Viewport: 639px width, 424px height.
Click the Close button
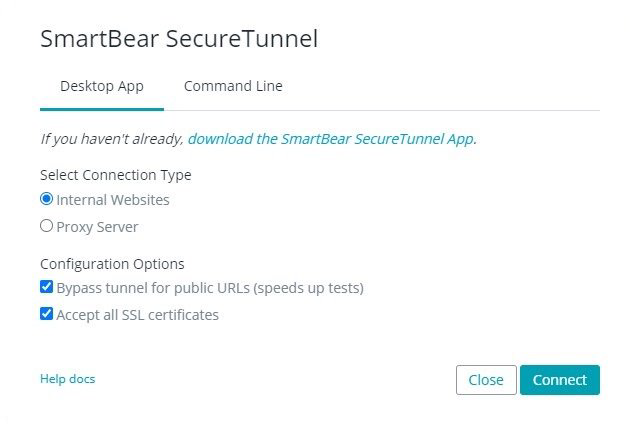486,380
